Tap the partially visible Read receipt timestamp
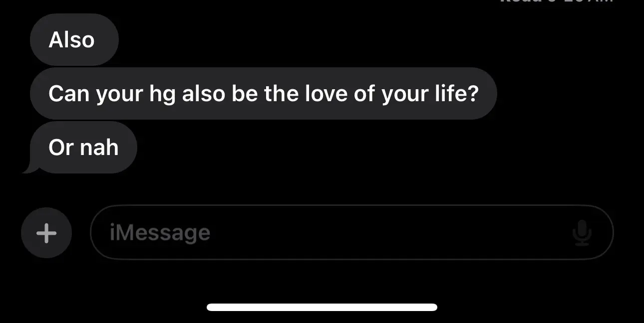The height and width of the screenshot is (323, 644). pos(557,1)
